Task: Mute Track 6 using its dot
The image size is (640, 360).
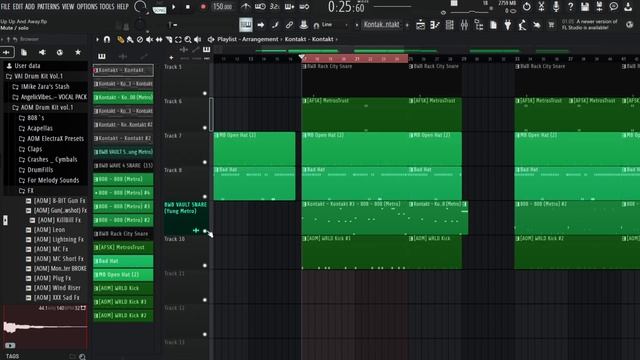Action: [205, 128]
